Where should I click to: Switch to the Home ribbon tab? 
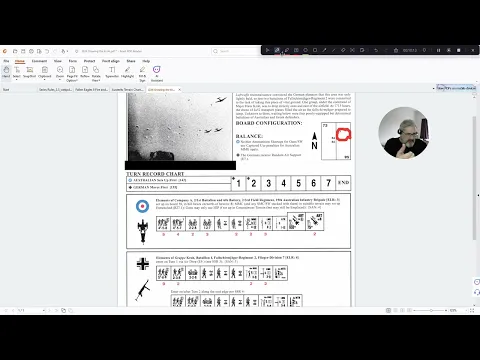(20, 61)
